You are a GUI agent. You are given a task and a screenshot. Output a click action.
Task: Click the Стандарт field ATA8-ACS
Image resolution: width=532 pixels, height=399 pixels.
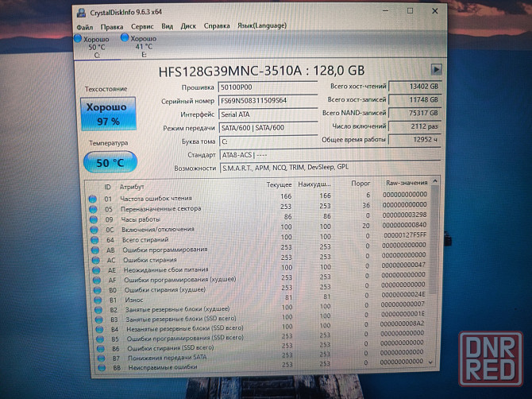pyautogui.click(x=330, y=155)
